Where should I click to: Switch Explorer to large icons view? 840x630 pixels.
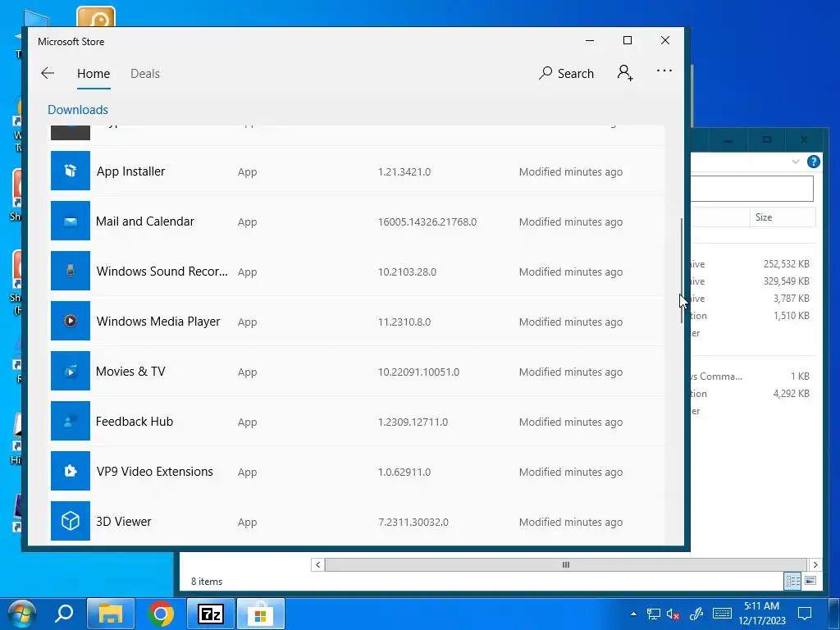click(x=810, y=581)
